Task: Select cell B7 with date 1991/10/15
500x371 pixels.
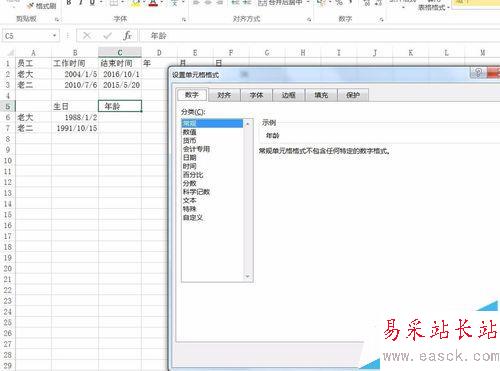Action: [x=75, y=128]
